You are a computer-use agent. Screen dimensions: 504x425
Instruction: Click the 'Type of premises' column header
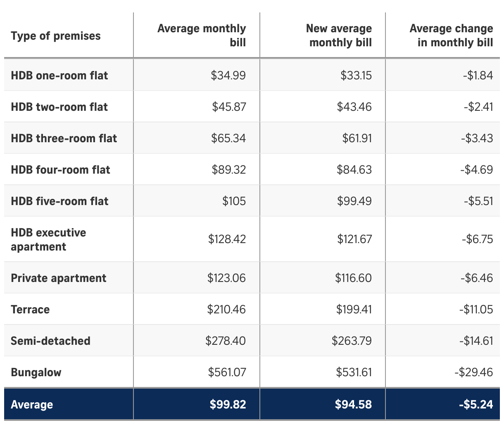56,36
